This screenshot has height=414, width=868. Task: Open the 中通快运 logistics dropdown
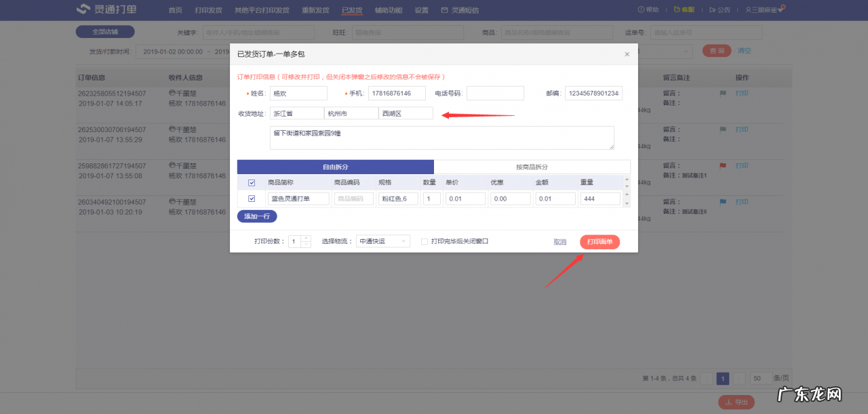coord(383,241)
